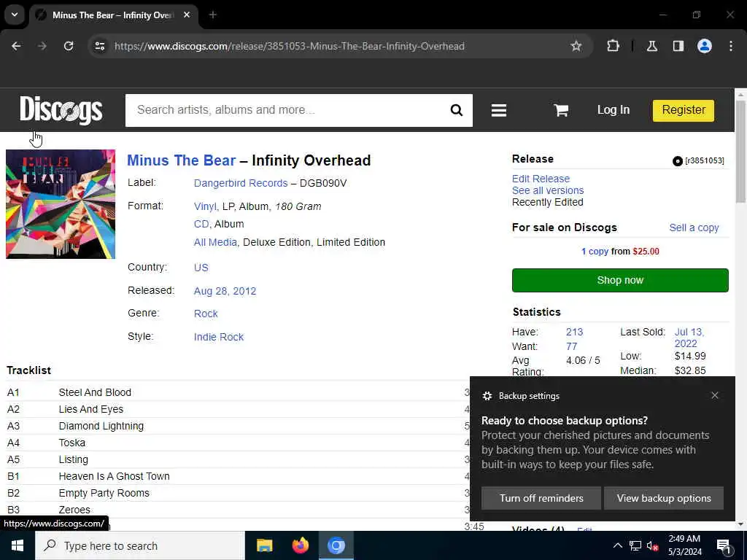This screenshot has width=747, height=560.
Task: Click the taskbar clock showing 2:49 AM
Action: [x=684, y=545]
